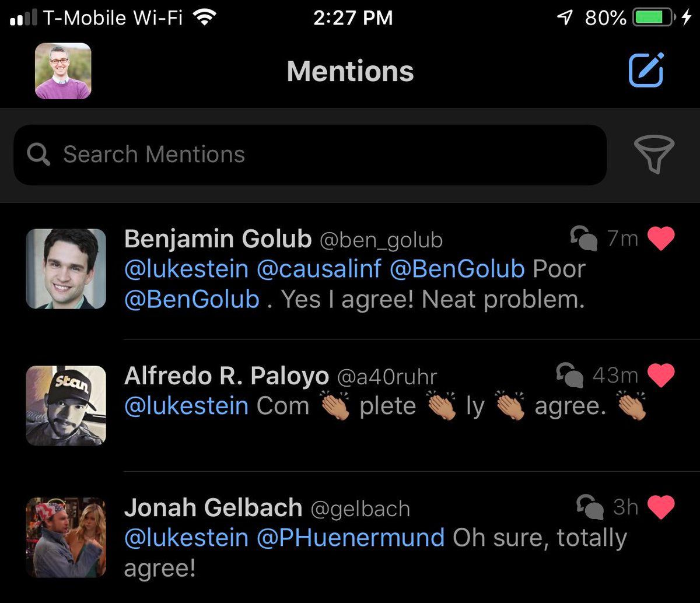Image resolution: width=700 pixels, height=603 pixels.
Task: Open conversation icon on Benjamin Golub's tweet
Action: pyautogui.click(x=583, y=239)
